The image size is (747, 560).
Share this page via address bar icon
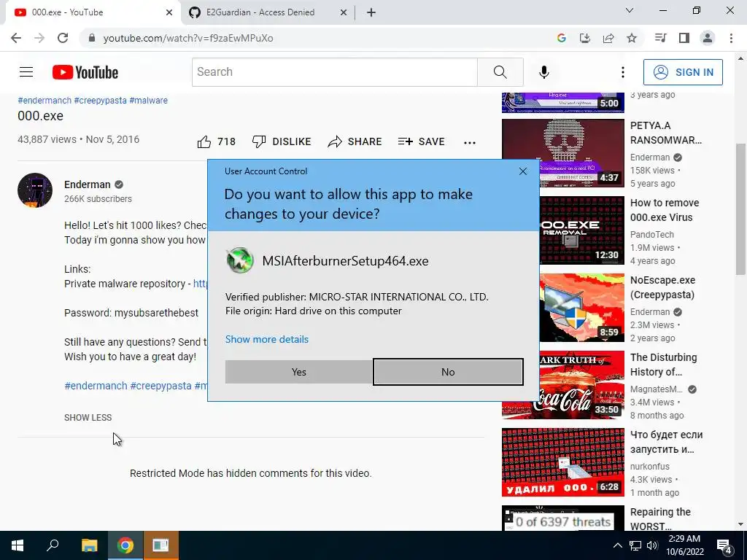pyautogui.click(x=608, y=38)
